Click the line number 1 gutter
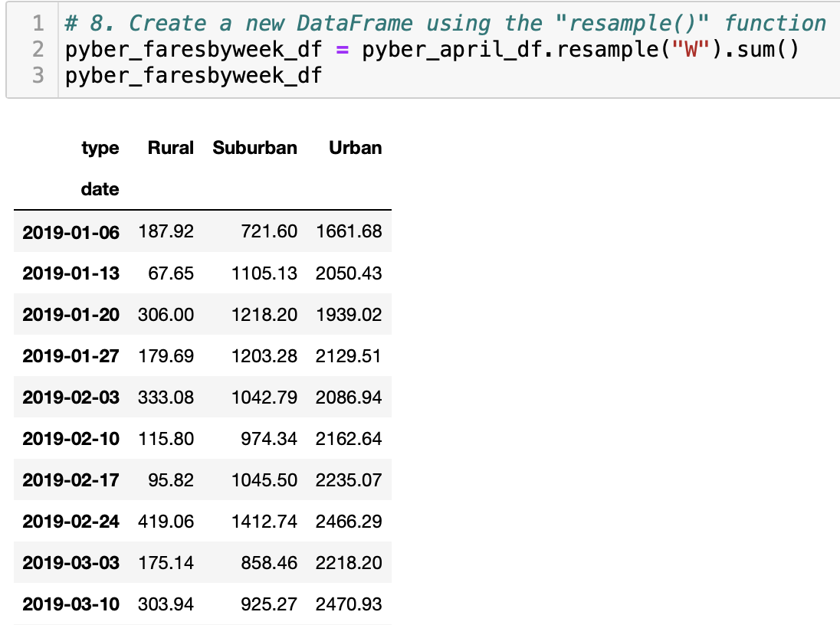The width and height of the screenshot is (840, 625). [x=38, y=24]
